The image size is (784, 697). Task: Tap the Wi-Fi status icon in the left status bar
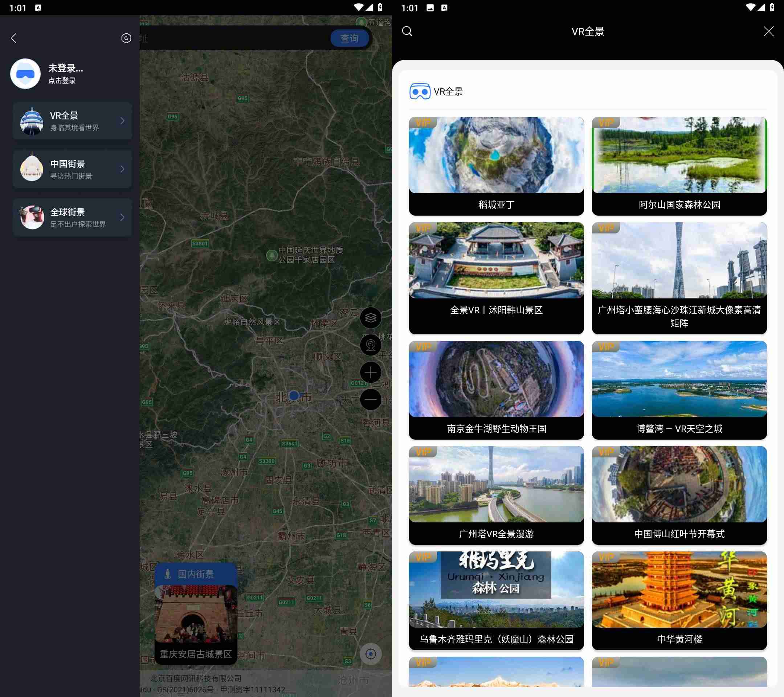click(x=358, y=7)
